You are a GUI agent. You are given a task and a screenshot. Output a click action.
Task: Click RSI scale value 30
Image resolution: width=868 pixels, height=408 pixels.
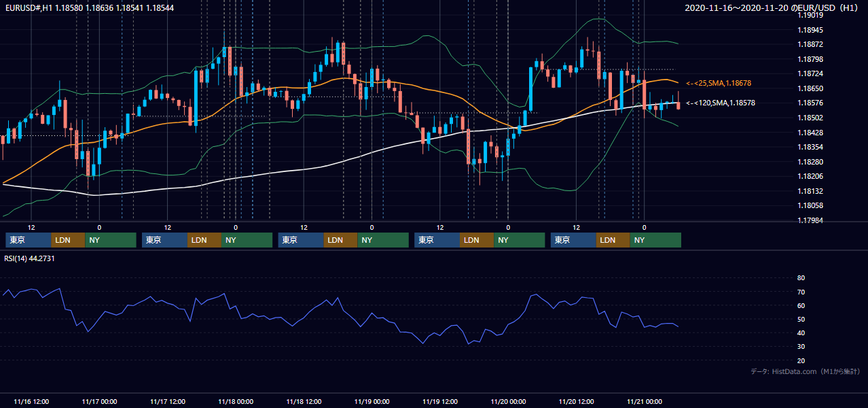(801, 347)
